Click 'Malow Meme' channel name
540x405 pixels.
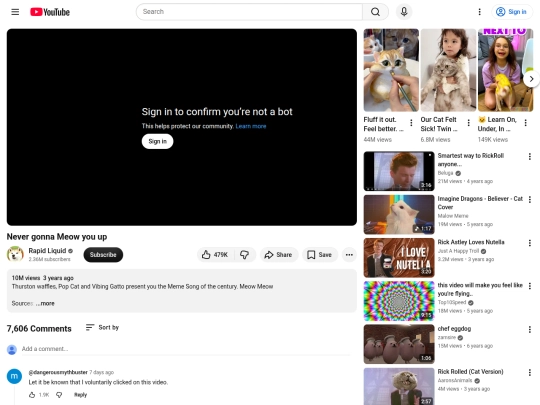(x=453, y=216)
